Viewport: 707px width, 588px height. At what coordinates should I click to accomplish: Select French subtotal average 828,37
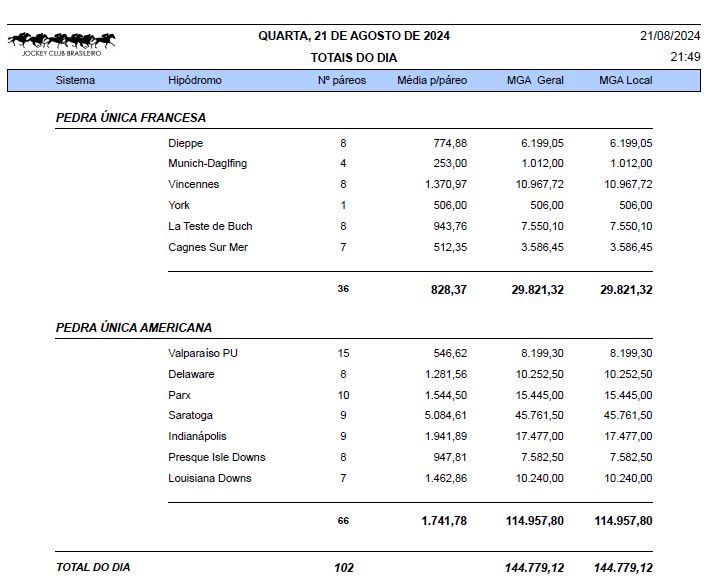point(449,289)
